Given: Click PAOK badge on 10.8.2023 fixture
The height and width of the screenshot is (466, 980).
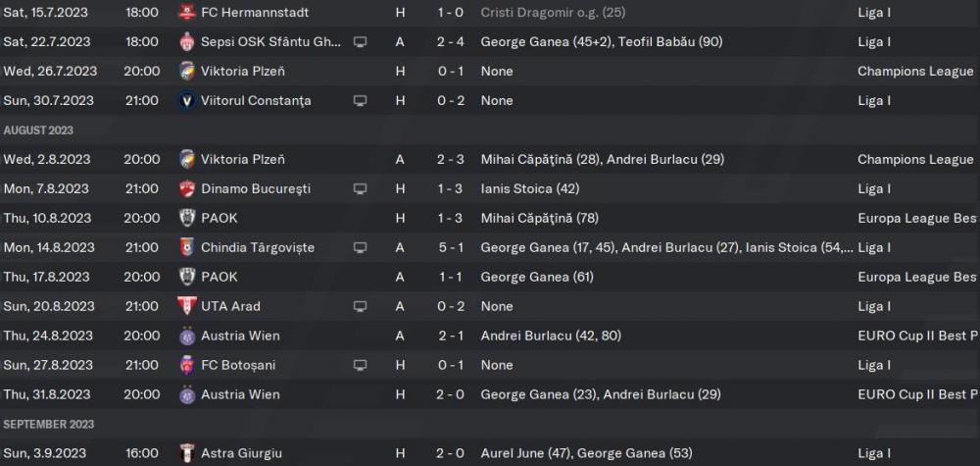Looking at the screenshot, I should (x=186, y=219).
